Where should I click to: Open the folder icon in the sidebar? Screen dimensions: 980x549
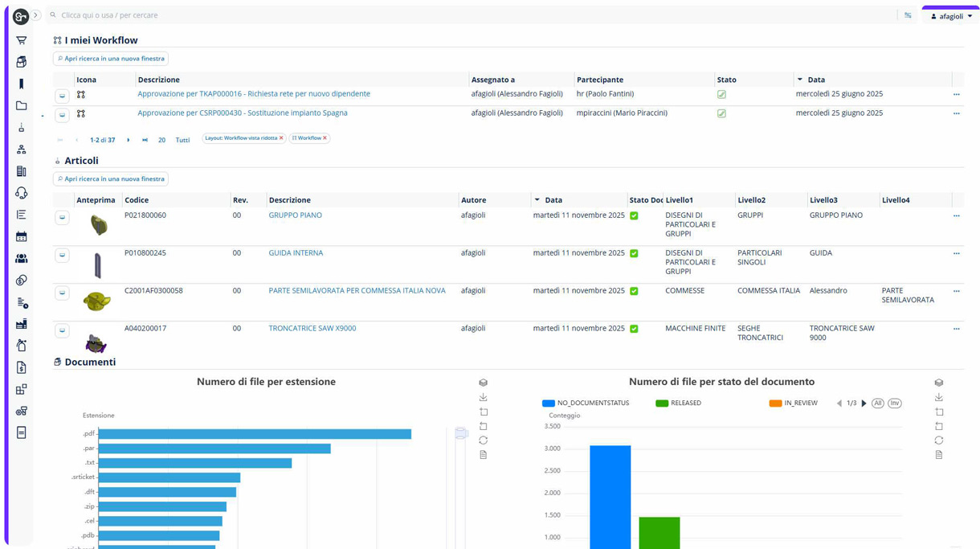click(x=22, y=105)
